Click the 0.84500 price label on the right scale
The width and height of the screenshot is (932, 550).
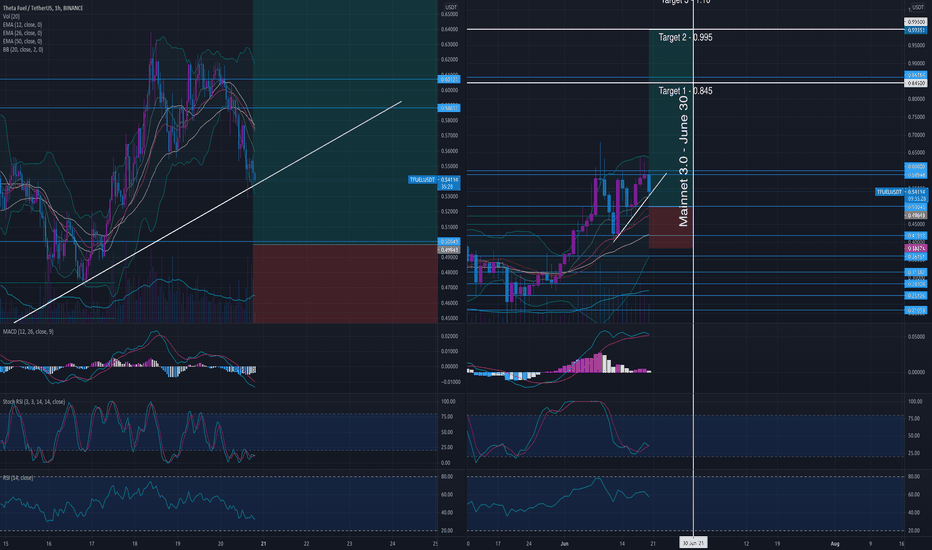click(916, 83)
